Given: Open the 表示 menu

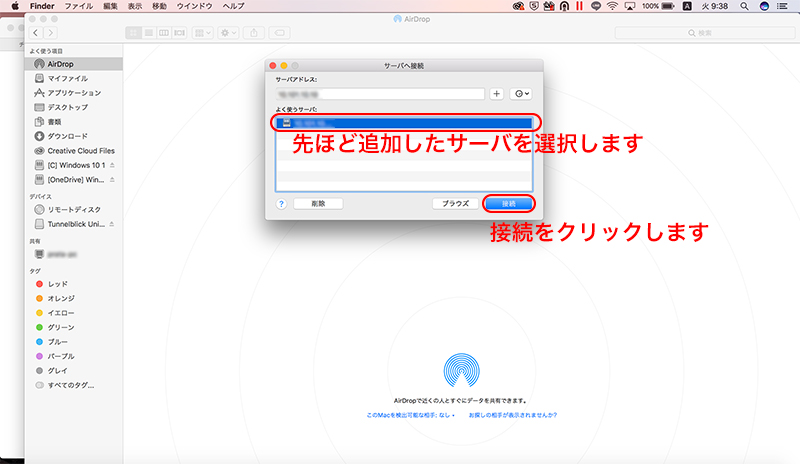Looking at the screenshot, I should point(135,6).
